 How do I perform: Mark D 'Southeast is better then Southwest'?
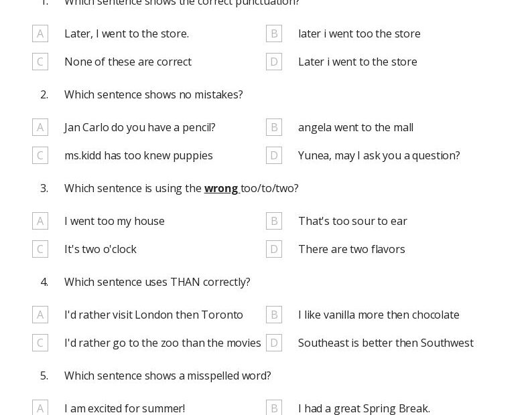274,343
